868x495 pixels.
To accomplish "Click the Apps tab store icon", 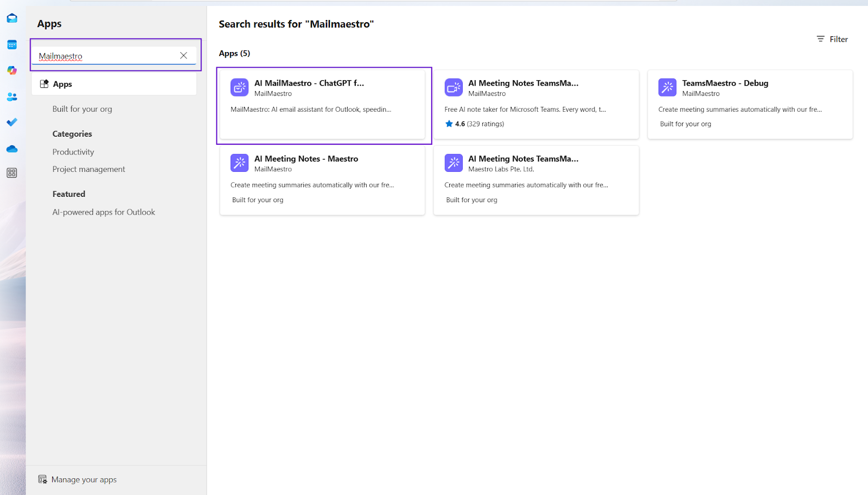I will [44, 84].
